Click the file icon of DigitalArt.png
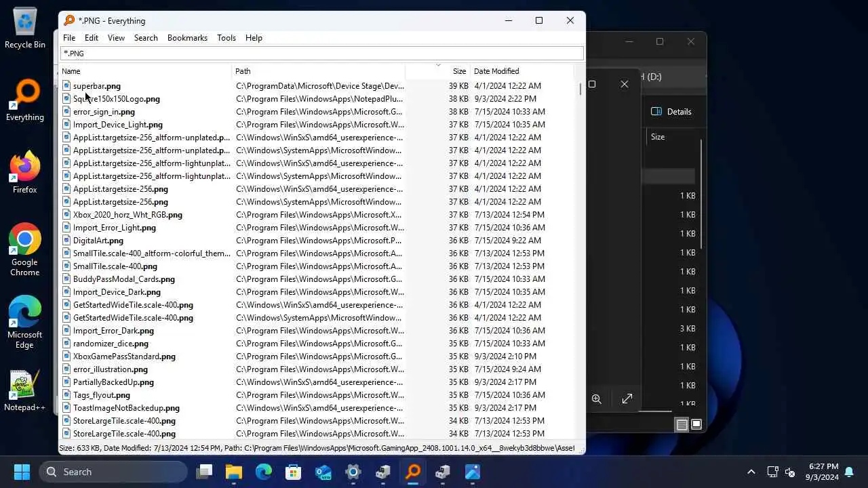 [66, 240]
